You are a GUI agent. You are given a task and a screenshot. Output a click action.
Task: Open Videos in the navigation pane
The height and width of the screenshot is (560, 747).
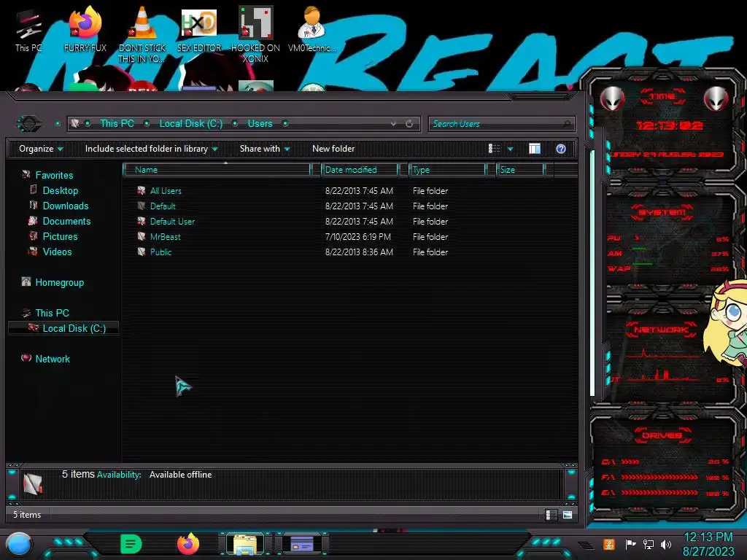pyautogui.click(x=57, y=252)
